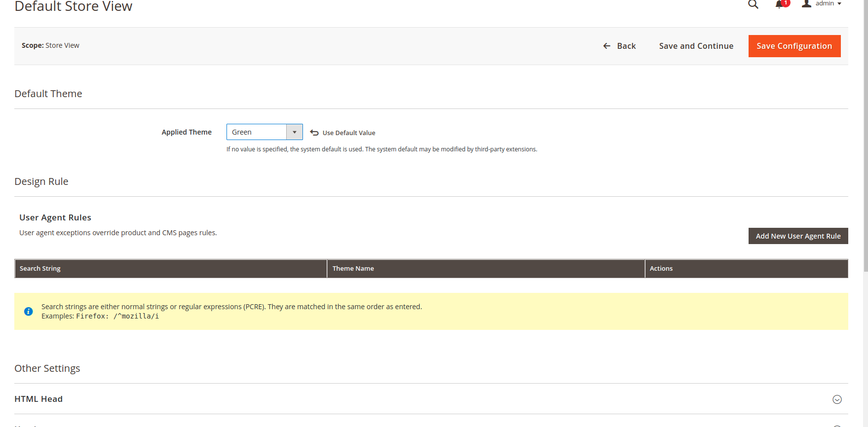Open the notifications bell icon
The width and height of the screenshot is (868, 427).
(x=780, y=4)
